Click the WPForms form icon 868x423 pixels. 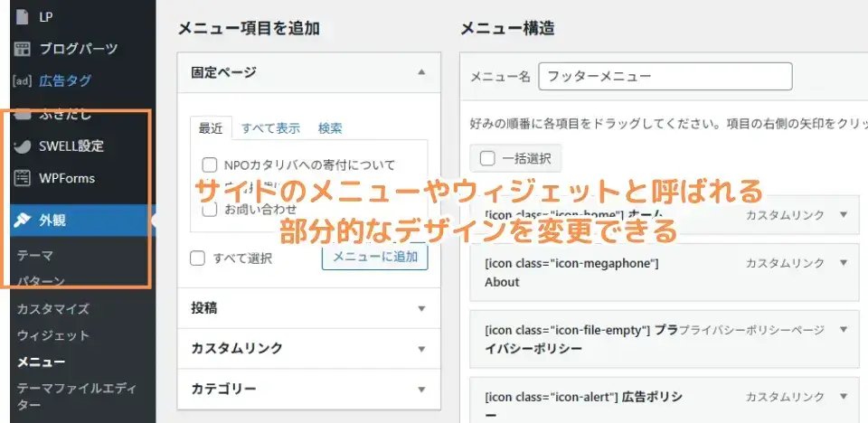(x=22, y=178)
